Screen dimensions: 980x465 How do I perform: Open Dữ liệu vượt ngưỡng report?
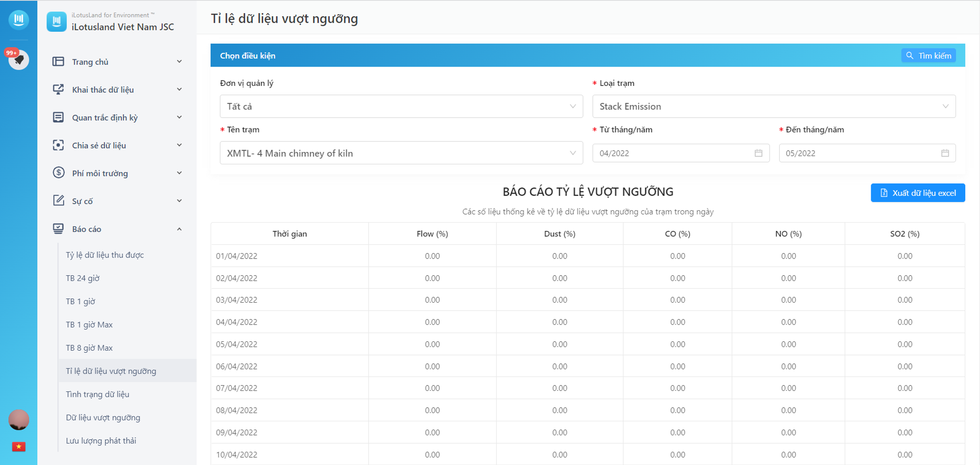[x=103, y=417]
